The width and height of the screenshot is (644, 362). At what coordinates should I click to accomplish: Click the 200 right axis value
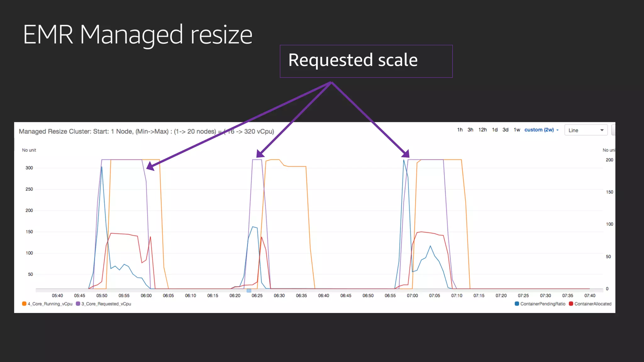point(609,160)
